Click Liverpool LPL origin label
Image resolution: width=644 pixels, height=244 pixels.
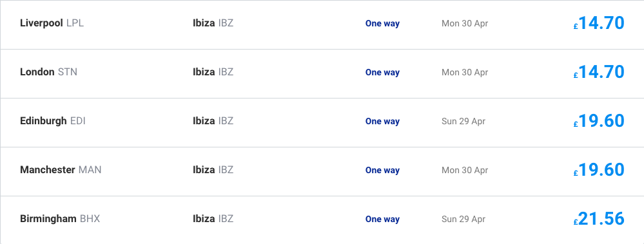pyautogui.click(x=52, y=23)
